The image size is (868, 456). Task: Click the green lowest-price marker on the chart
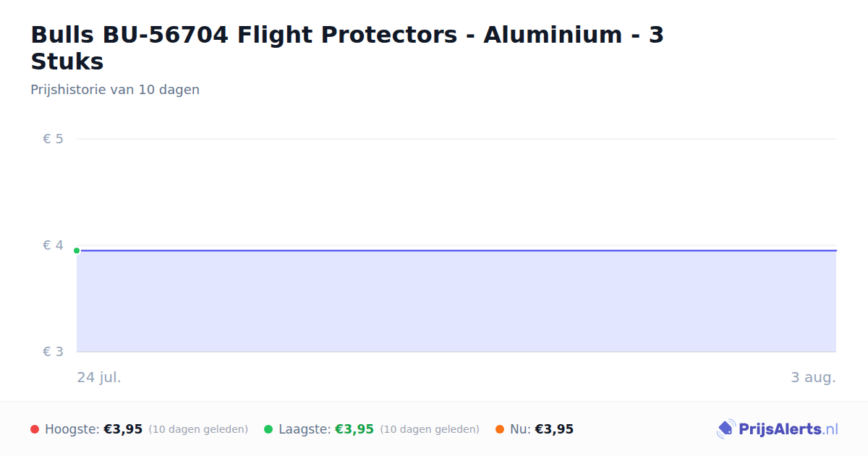pyautogui.click(x=77, y=250)
